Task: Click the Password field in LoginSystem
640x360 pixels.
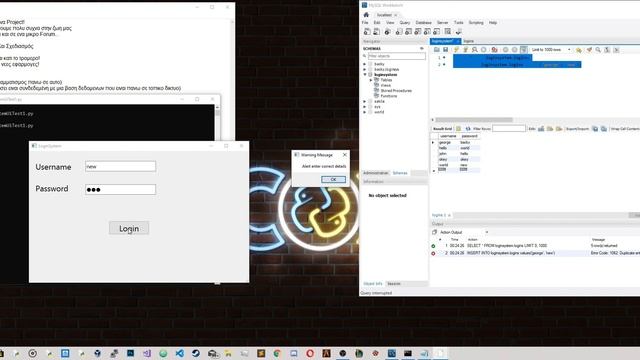Action: click(x=120, y=189)
